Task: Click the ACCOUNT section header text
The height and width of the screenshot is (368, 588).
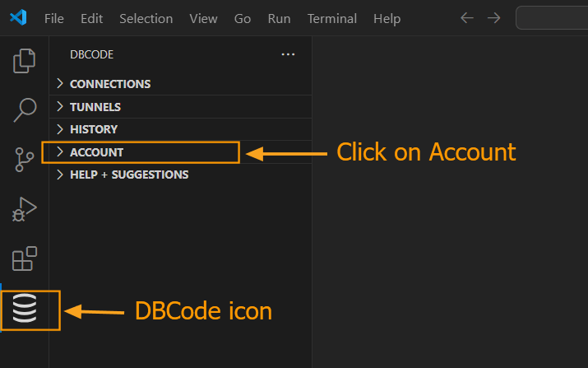Action: coord(96,152)
